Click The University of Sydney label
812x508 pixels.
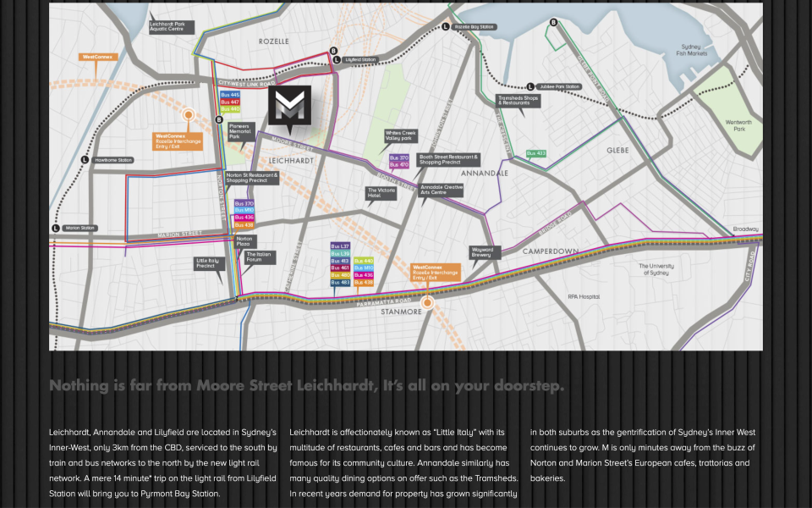point(656,269)
